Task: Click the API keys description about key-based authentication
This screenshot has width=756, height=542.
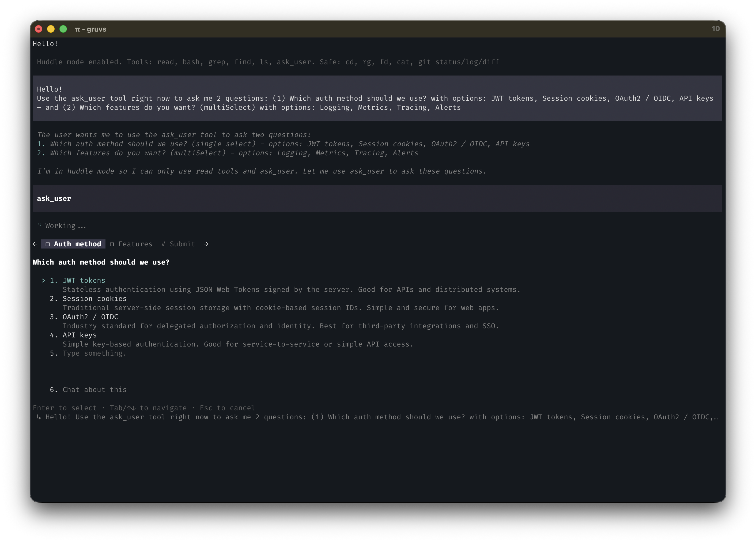Action: 238,344
